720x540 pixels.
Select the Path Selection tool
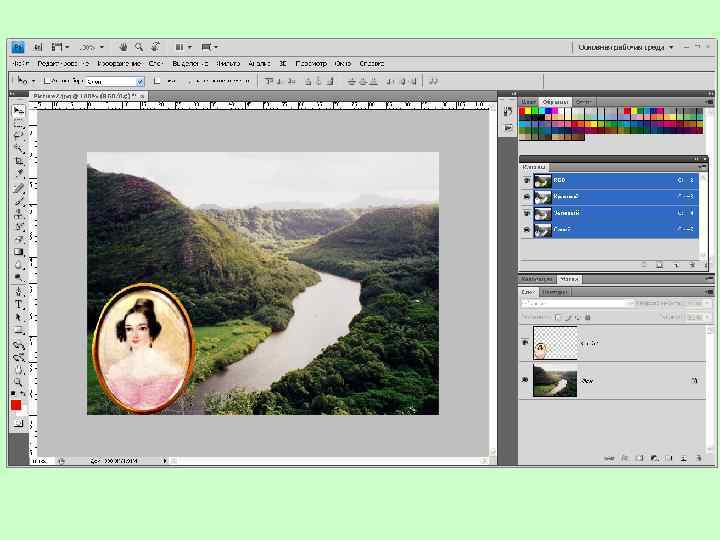click(18, 317)
